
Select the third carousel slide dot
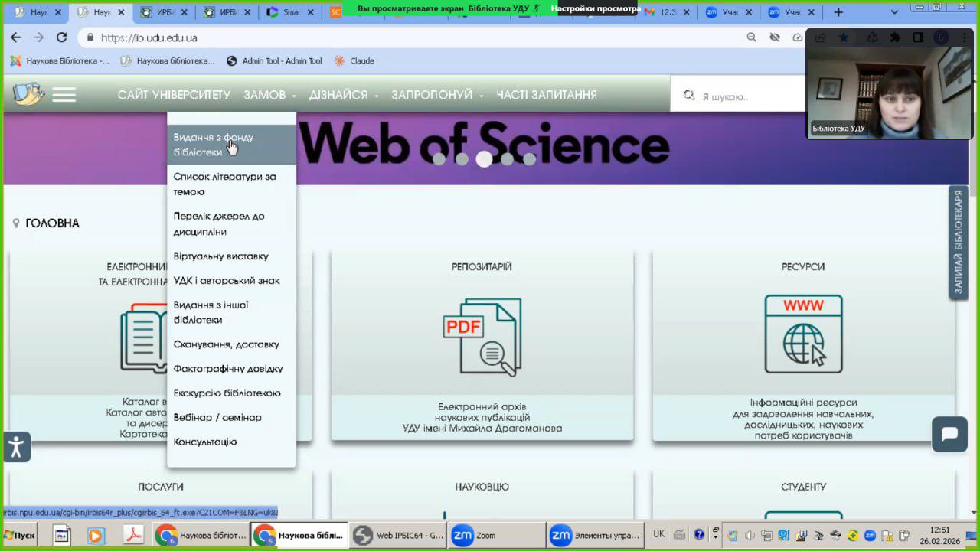484,159
